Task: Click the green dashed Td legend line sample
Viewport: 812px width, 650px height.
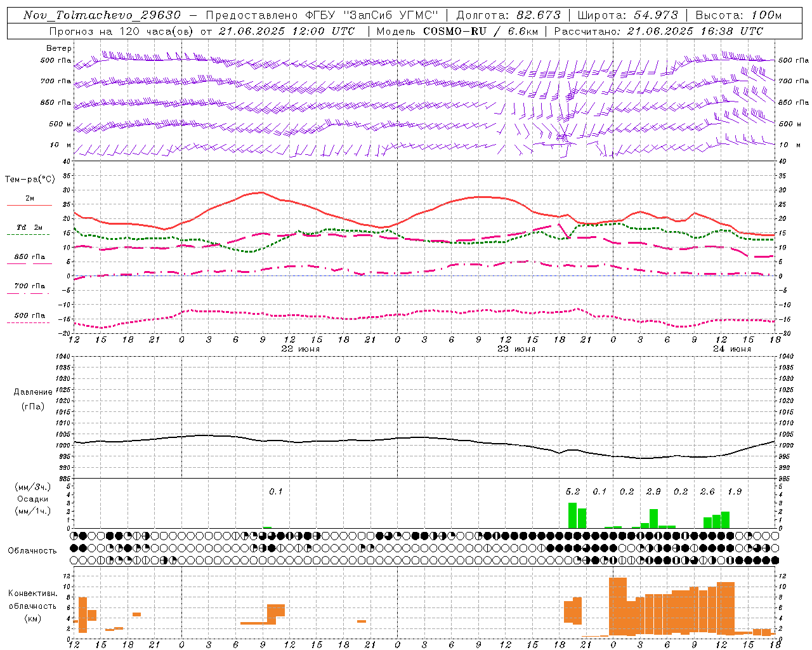Action: (28, 235)
